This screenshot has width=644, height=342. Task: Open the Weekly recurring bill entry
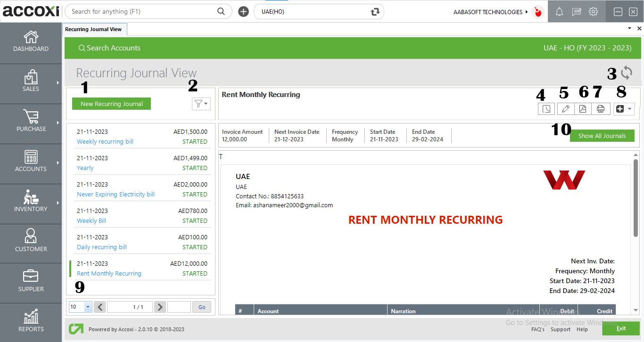[105, 141]
